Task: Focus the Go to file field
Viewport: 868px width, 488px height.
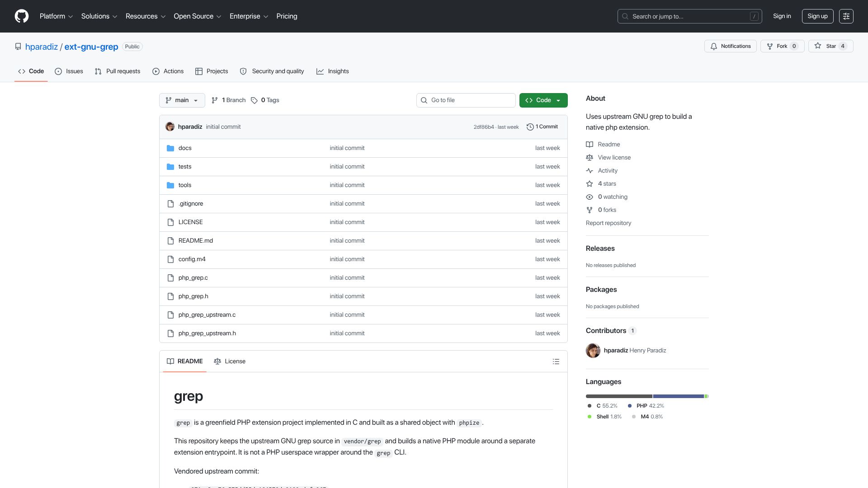Action: (x=466, y=100)
